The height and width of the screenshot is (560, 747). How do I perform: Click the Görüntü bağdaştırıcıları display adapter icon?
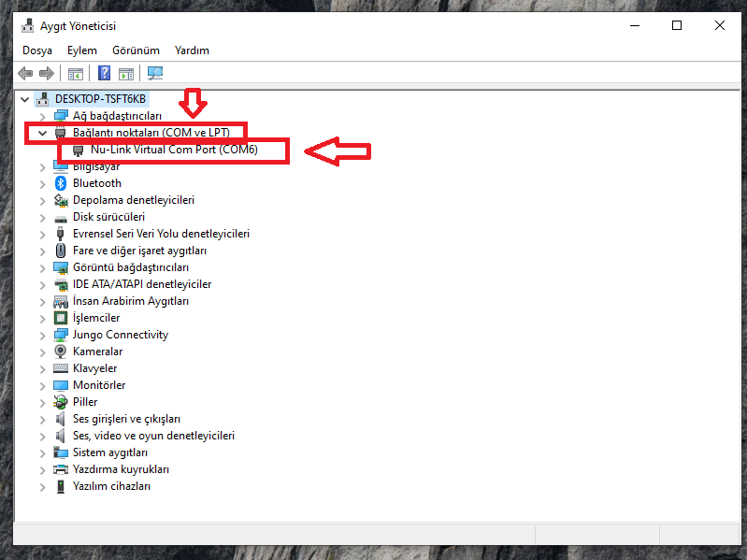[61, 267]
